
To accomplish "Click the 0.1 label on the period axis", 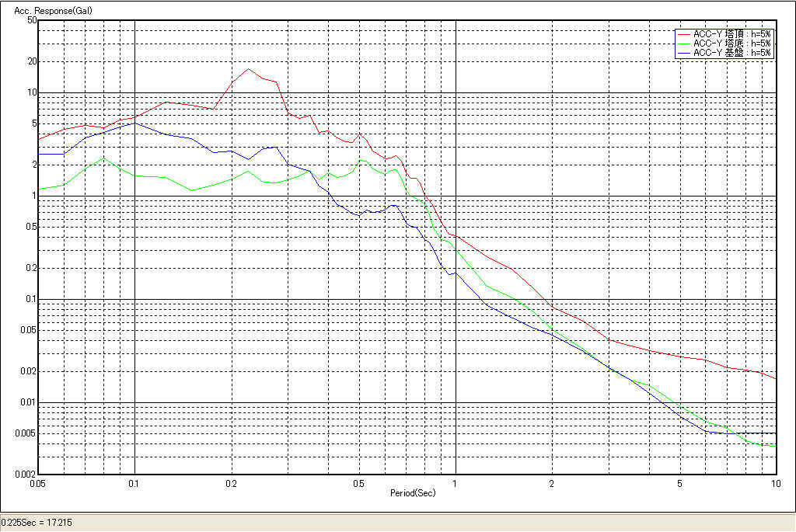I will (134, 483).
